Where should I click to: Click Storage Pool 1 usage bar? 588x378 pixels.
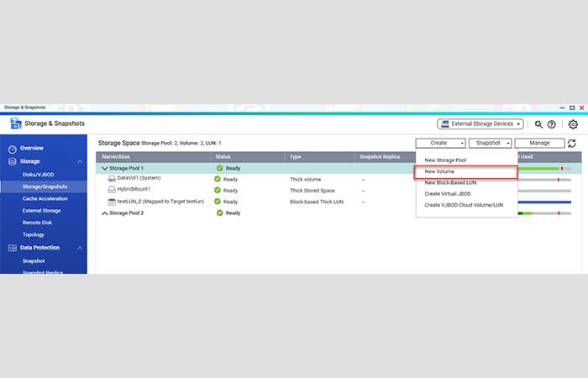[x=544, y=168]
